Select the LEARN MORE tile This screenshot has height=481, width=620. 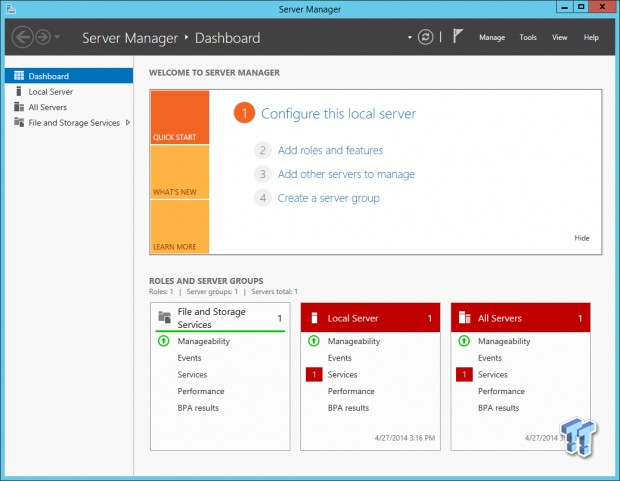click(x=180, y=227)
